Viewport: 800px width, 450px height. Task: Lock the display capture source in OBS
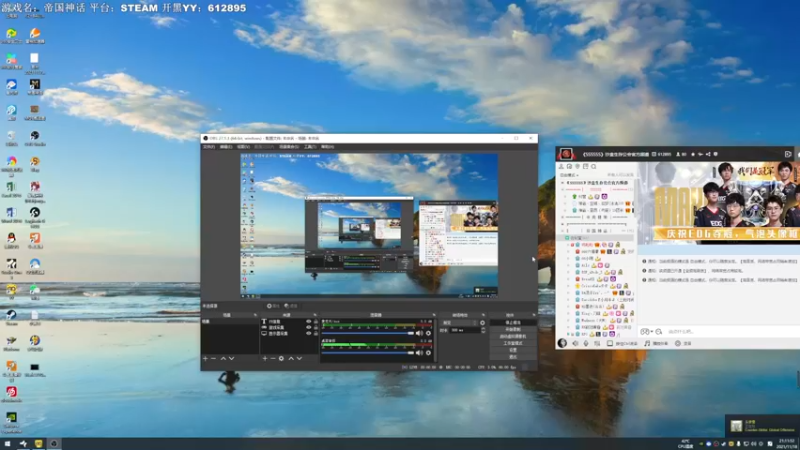coord(316,333)
